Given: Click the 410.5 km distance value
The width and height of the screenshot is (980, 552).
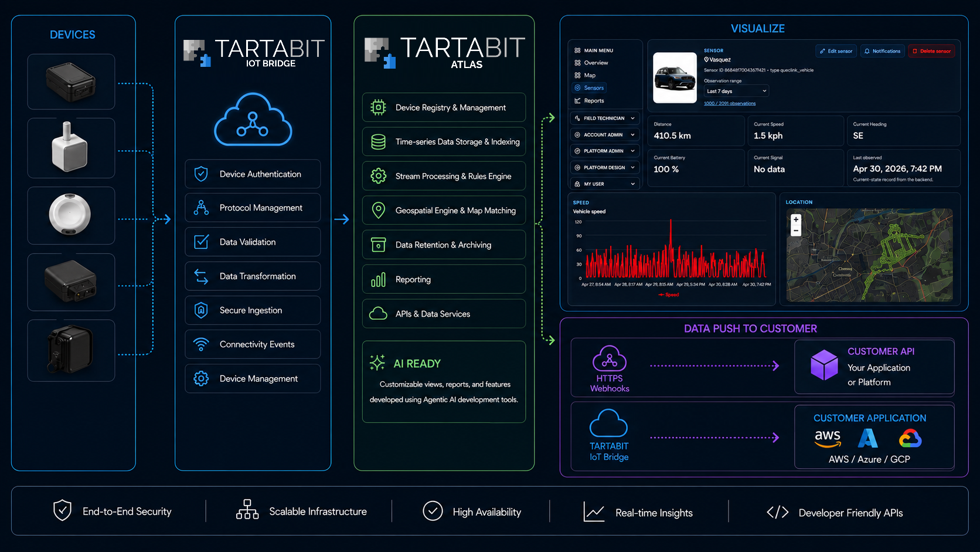Looking at the screenshot, I should (x=672, y=136).
